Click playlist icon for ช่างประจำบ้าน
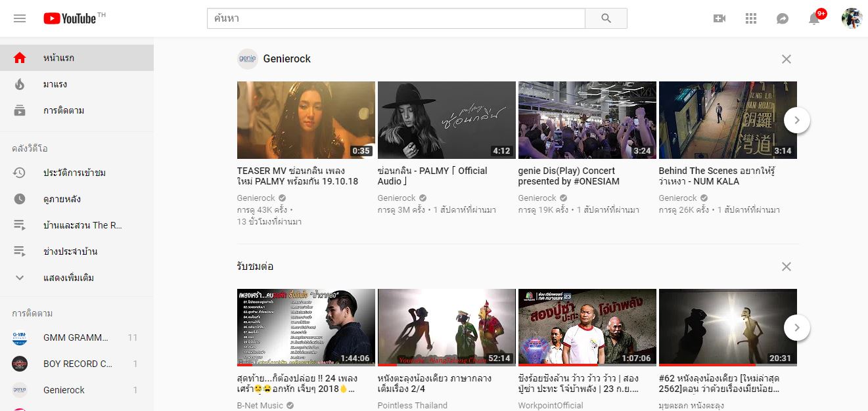 [20, 251]
